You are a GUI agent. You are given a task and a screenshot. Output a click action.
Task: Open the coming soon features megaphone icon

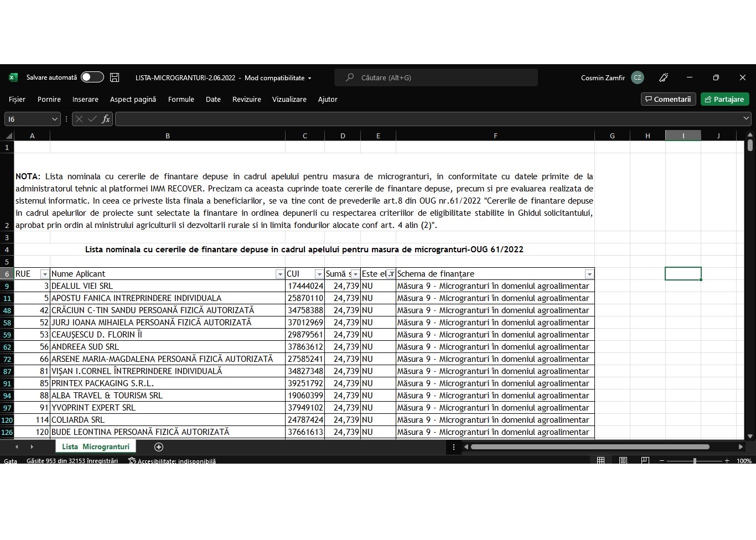(x=664, y=77)
